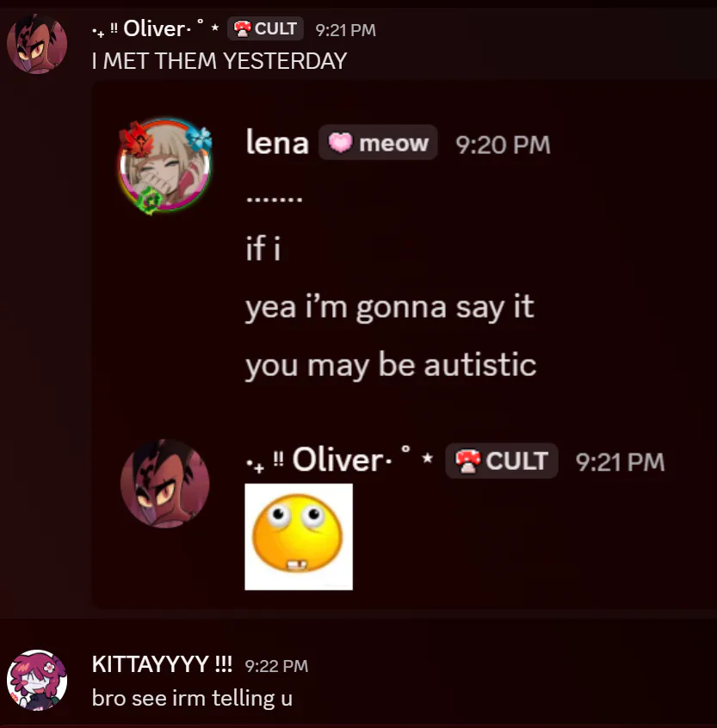Screen dimensions: 717x728
Task: Click the mushroom CULT tag on the top message
Action: 265,28
